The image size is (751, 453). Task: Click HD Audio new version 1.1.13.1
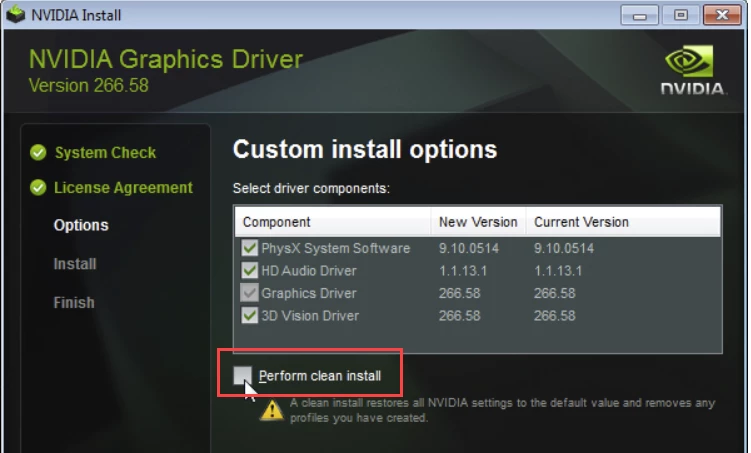(x=463, y=271)
